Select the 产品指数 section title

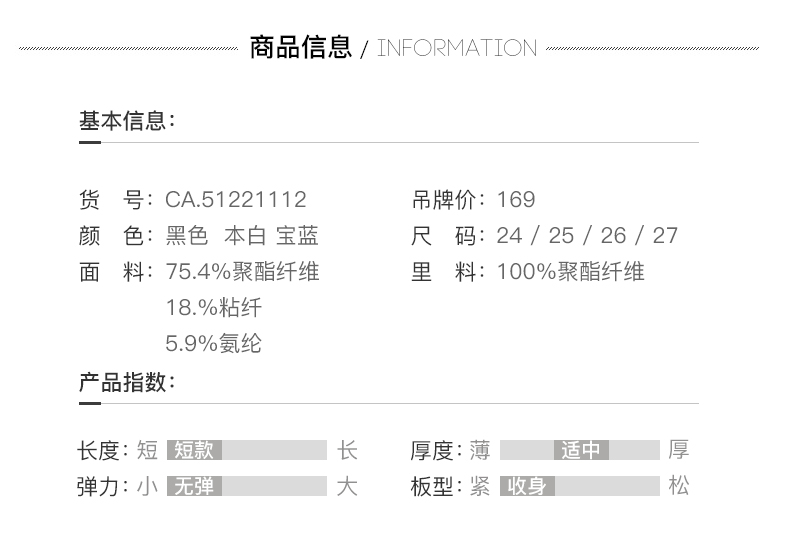pos(127,382)
